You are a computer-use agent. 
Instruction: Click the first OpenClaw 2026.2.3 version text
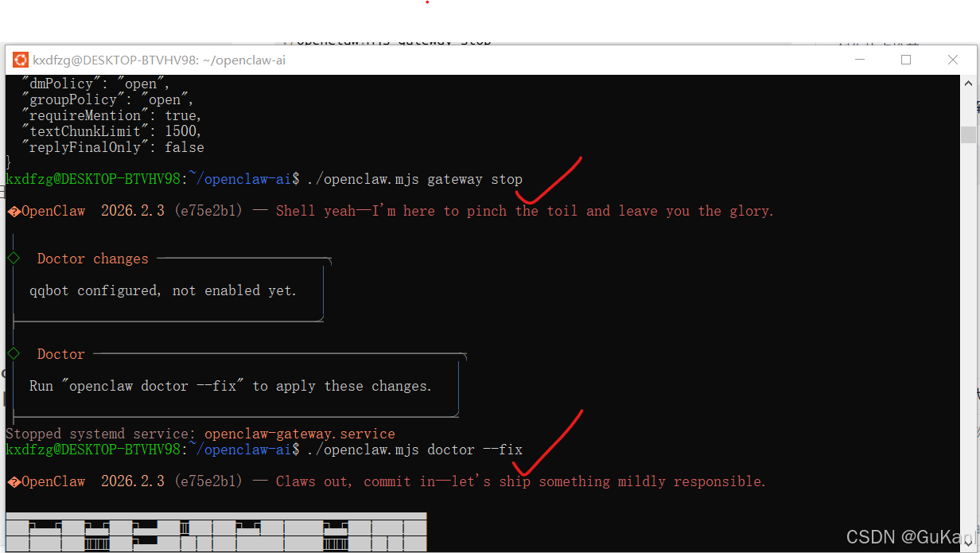(x=93, y=211)
